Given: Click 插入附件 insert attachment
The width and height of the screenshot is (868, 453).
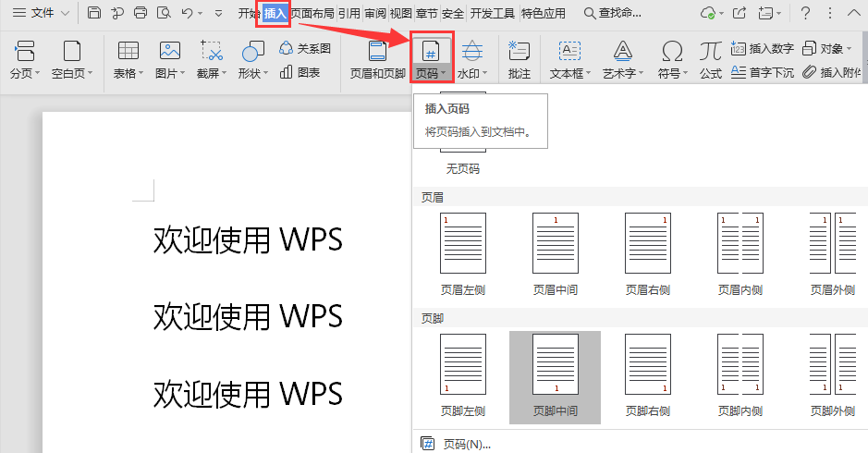Looking at the screenshot, I should [832, 72].
